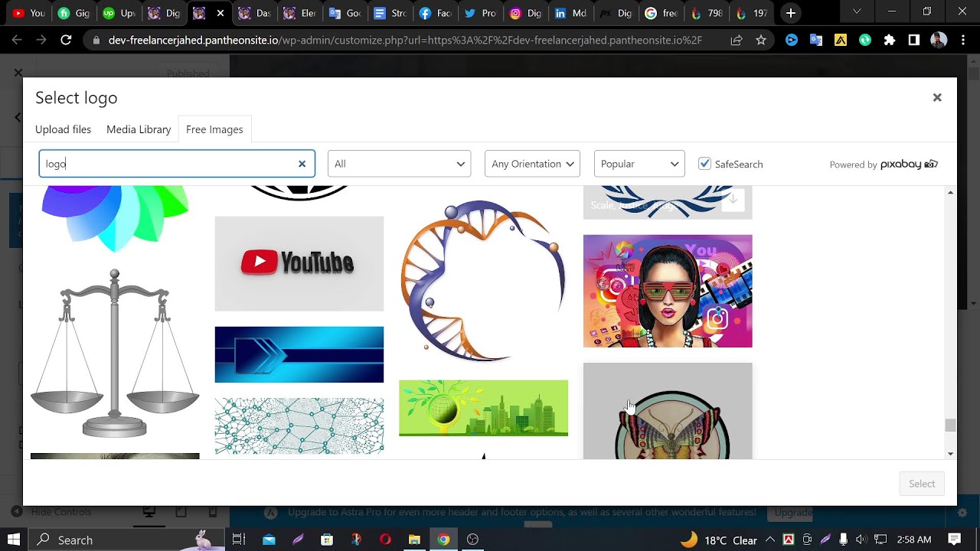Toggle the Chrome side panel
This screenshot has width=980, height=551.
pyautogui.click(x=913, y=40)
